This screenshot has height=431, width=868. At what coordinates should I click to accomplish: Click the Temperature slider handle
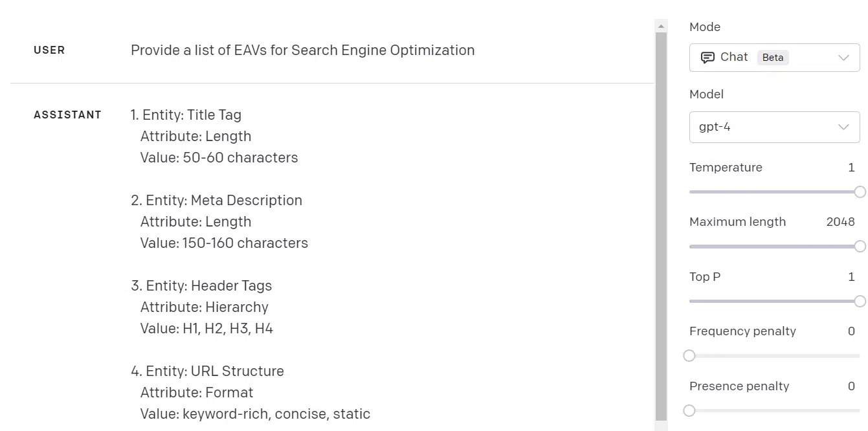pos(860,192)
